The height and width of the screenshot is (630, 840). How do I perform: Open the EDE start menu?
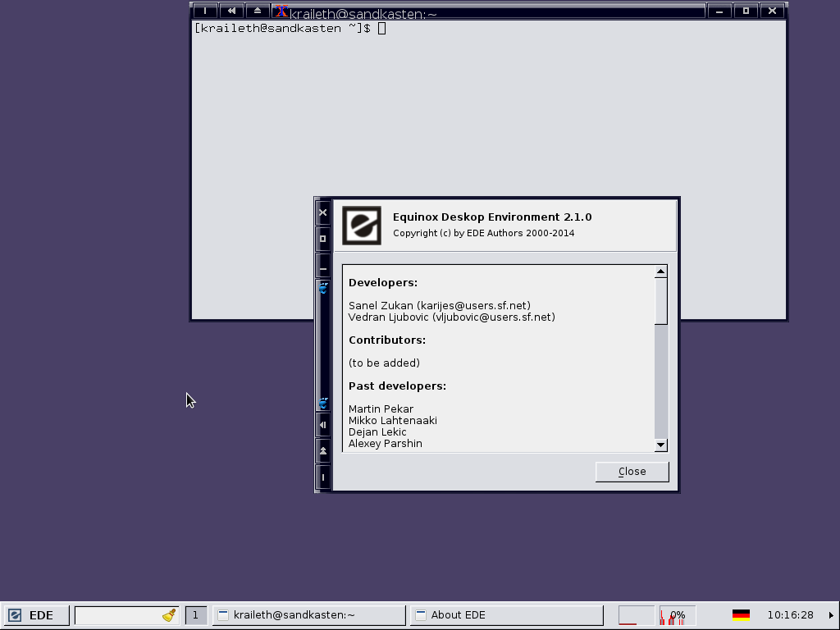point(31,615)
